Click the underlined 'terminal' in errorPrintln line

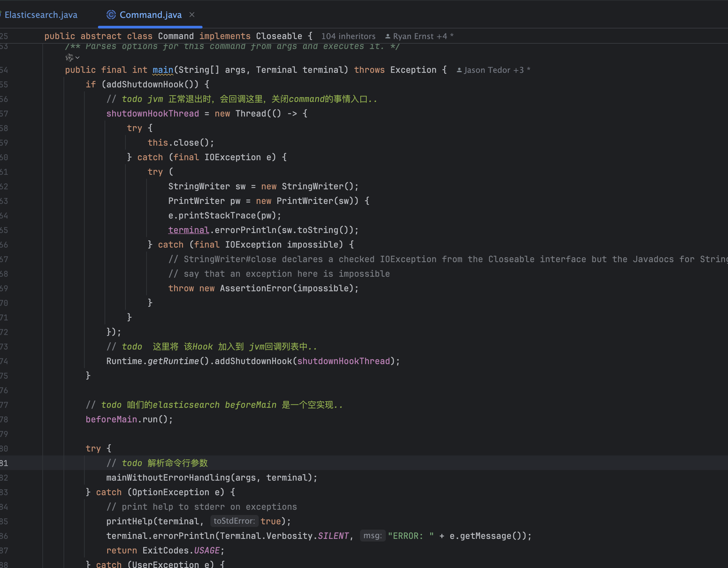[x=189, y=230]
